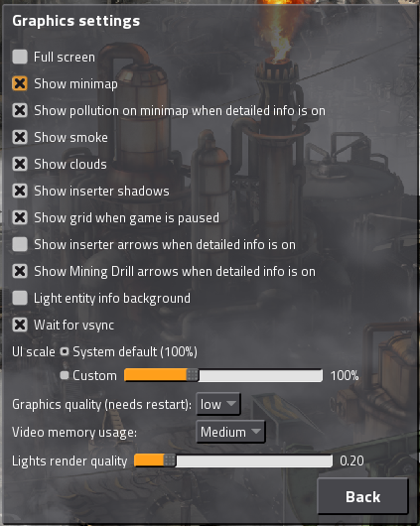Toggle Show inserter shadows checkbox
420x526 pixels.
coord(20,191)
